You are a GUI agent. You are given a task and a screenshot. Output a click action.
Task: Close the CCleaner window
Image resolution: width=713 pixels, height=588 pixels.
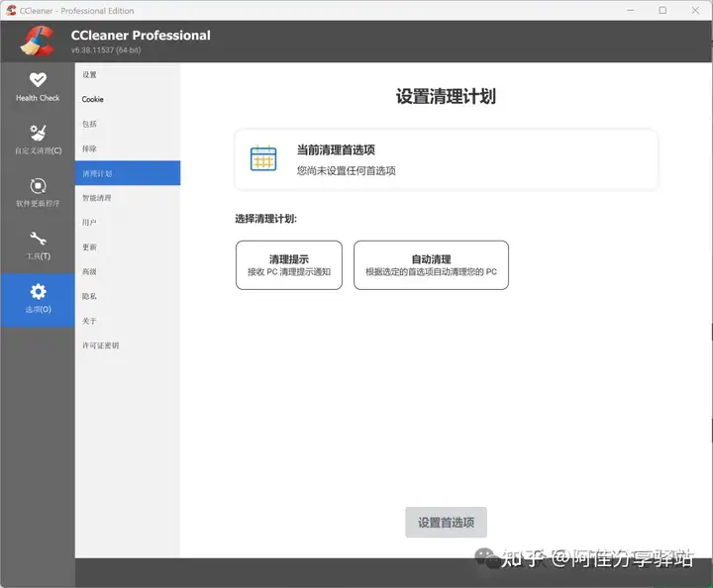click(x=695, y=10)
